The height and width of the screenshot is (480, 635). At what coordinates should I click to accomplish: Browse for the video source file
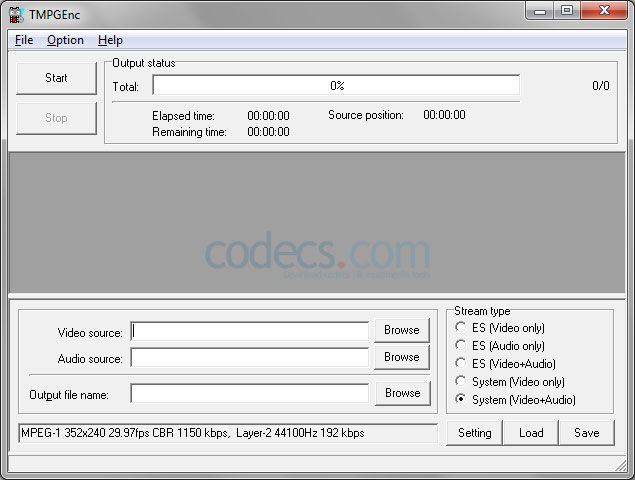point(402,330)
